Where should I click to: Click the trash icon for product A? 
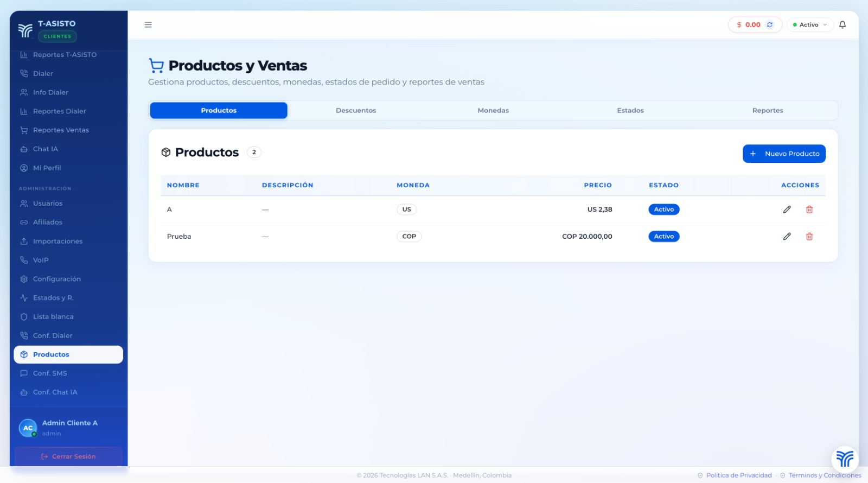[x=809, y=209]
